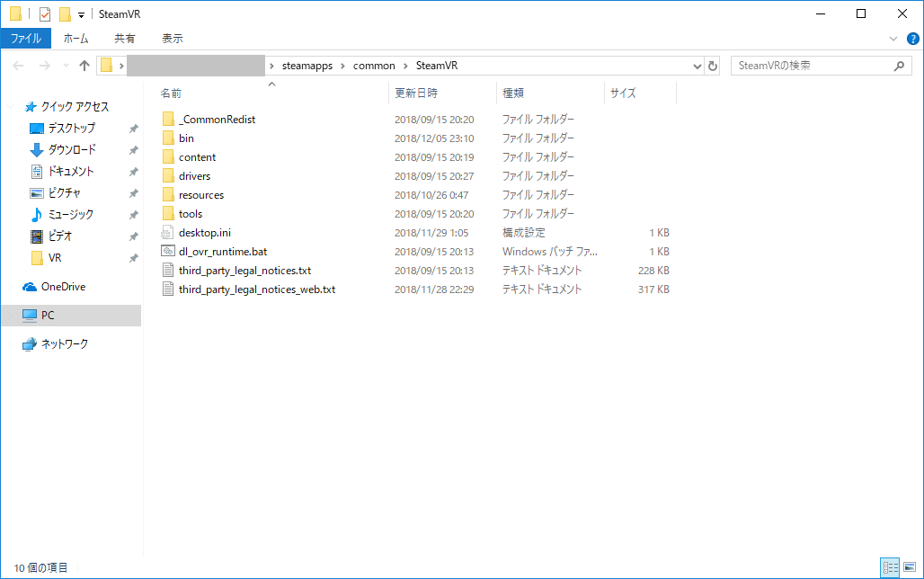Select the drivers folder icon
The image size is (924, 579).
point(168,175)
